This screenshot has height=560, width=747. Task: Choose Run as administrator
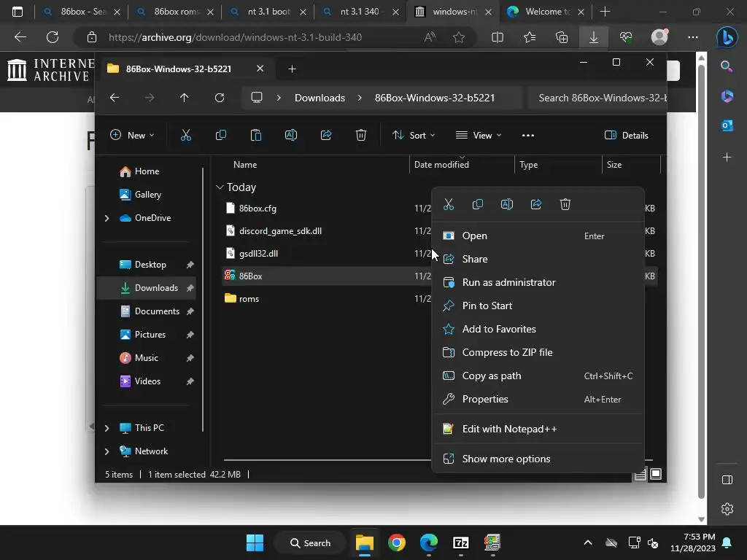pyautogui.click(x=538, y=282)
